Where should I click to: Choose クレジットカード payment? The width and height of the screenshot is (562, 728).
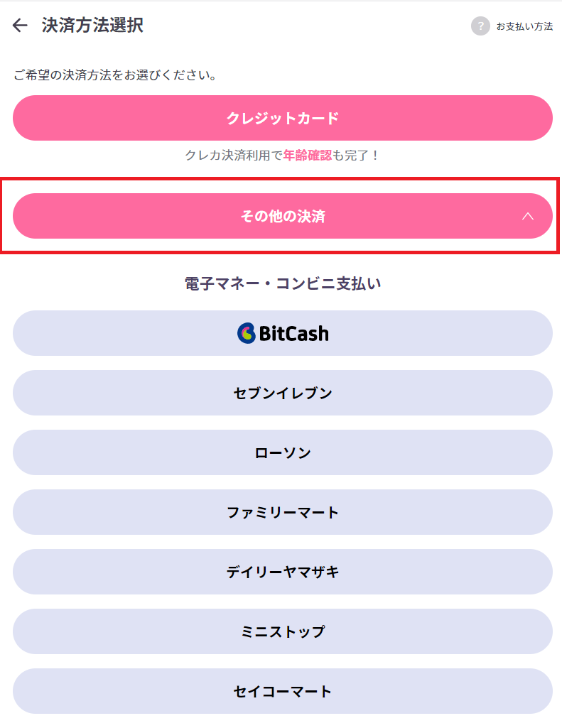point(282,118)
